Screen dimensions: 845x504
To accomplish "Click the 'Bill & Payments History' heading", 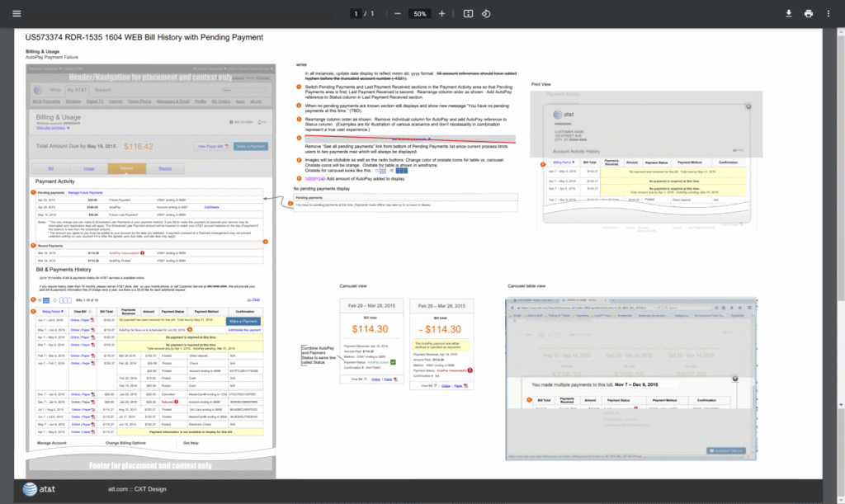I will coord(64,269).
